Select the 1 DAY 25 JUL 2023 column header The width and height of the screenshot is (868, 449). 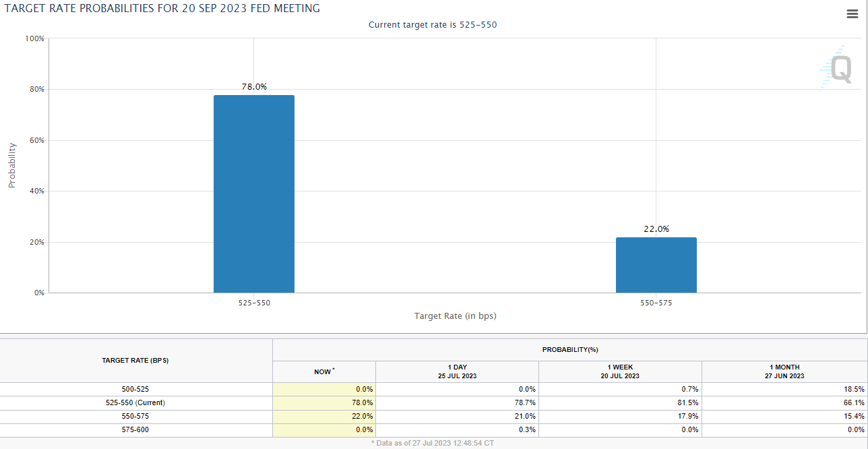[x=456, y=371]
